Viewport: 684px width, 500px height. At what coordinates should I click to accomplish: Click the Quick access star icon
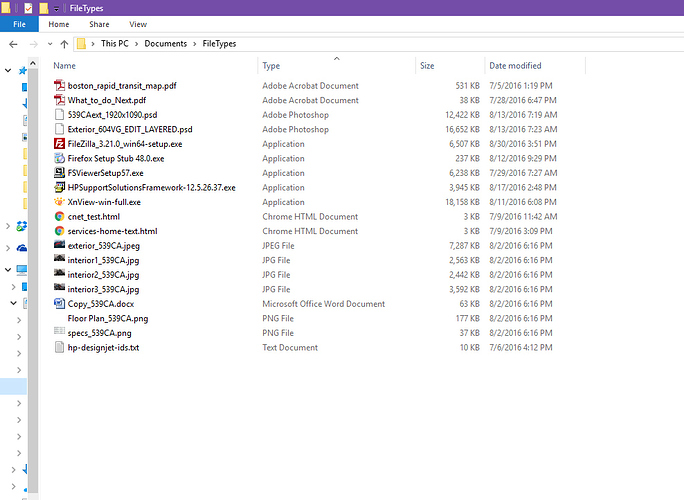[x=22, y=70]
